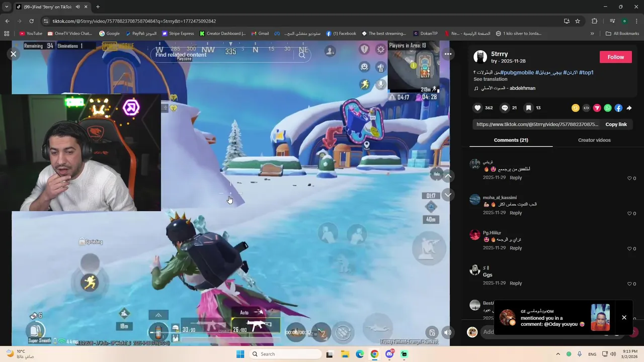The height and width of the screenshot is (362, 644).
Task: Open the taskbar volume control
Action: coord(613,354)
